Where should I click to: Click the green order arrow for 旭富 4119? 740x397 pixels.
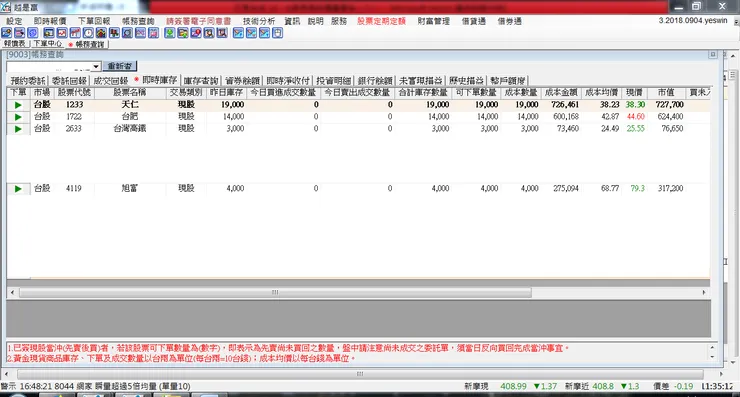click(18, 189)
